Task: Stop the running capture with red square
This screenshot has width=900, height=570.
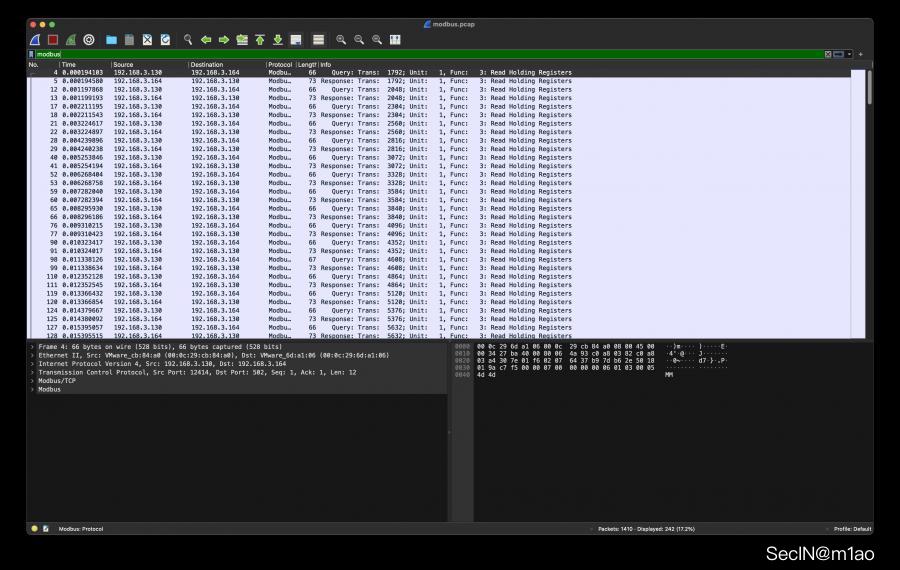Action: (53, 40)
